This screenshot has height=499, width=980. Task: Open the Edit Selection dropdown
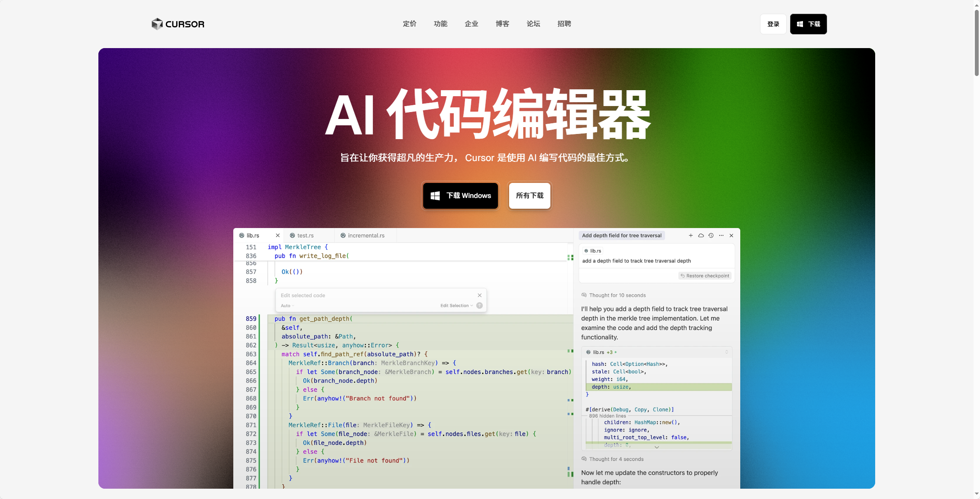pyautogui.click(x=456, y=306)
